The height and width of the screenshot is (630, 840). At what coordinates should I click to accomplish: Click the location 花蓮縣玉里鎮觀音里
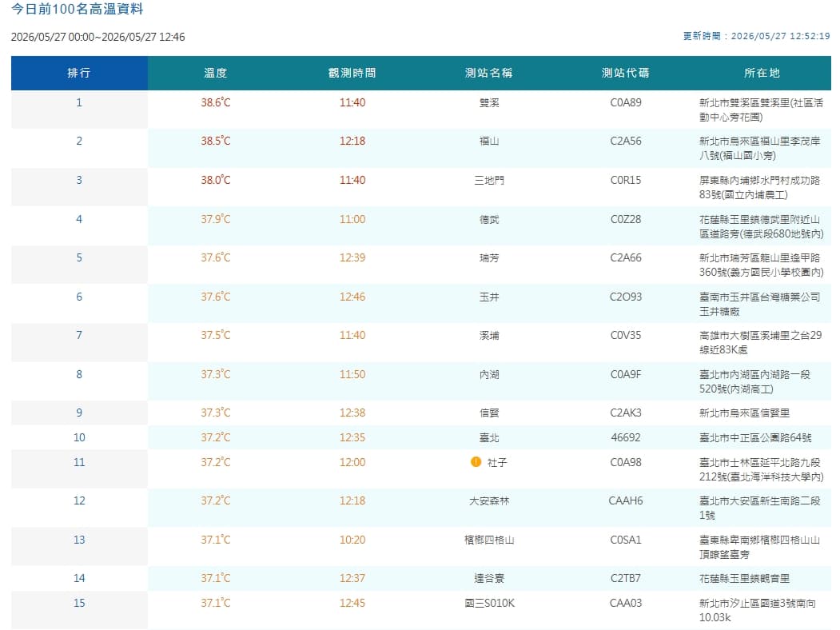pos(745,579)
